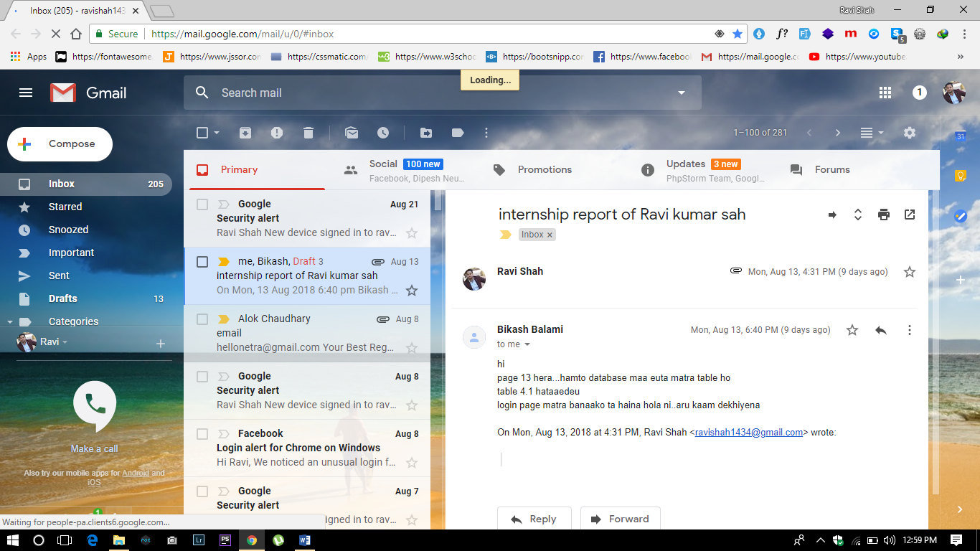Open the Promotions tab

544,170
